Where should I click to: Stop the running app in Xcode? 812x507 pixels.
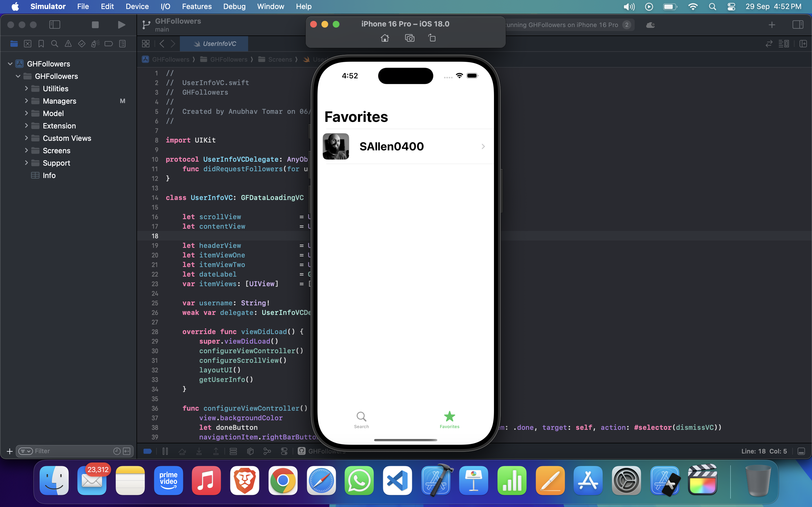coord(95,25)
